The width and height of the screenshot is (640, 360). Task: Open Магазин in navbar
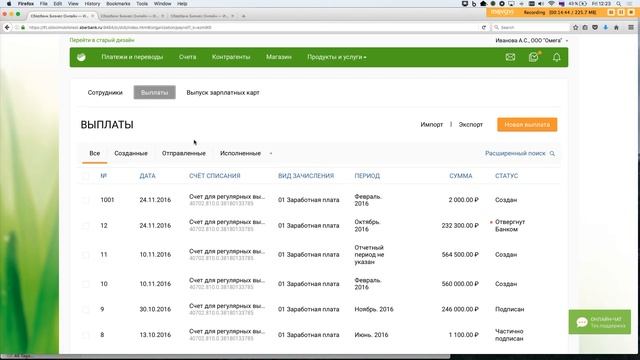coord(279,57)
